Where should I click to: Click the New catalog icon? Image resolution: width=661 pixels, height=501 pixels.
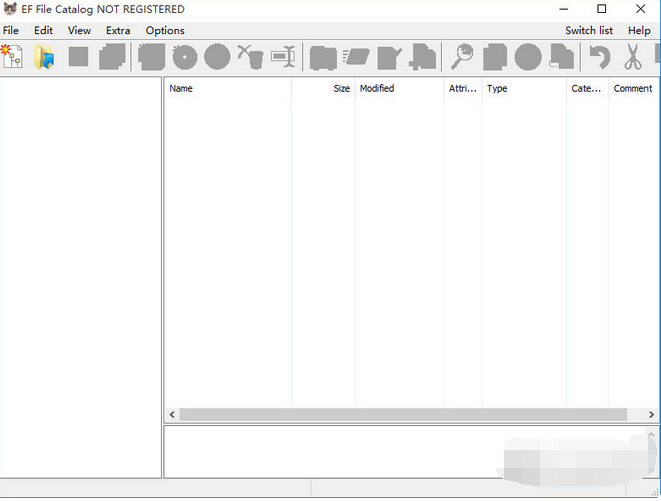(x=13, y=57)
